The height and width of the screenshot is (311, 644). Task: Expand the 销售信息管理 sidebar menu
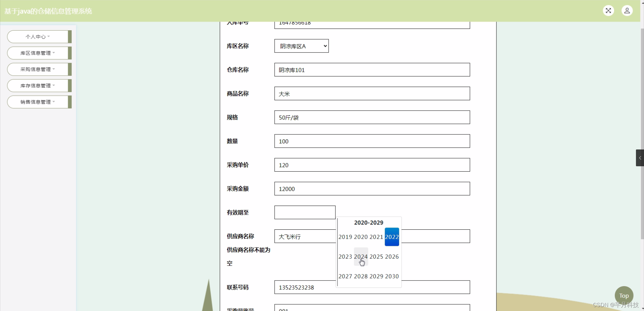(37, 102)
